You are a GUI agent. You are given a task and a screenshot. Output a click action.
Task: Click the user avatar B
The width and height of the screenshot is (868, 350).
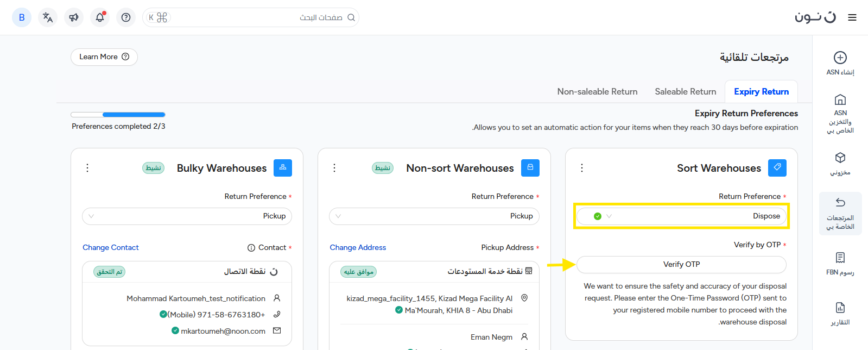click(x=22, y=17)
